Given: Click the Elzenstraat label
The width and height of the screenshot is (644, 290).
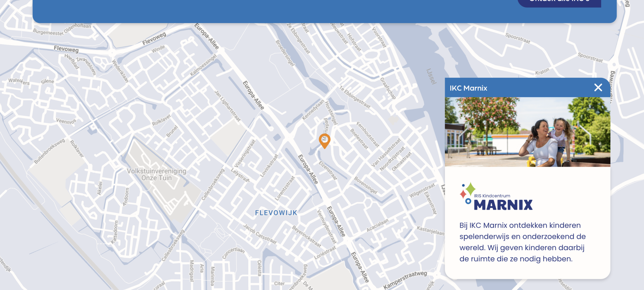Looking at the screenshot, I should click(x=328, y=170).
